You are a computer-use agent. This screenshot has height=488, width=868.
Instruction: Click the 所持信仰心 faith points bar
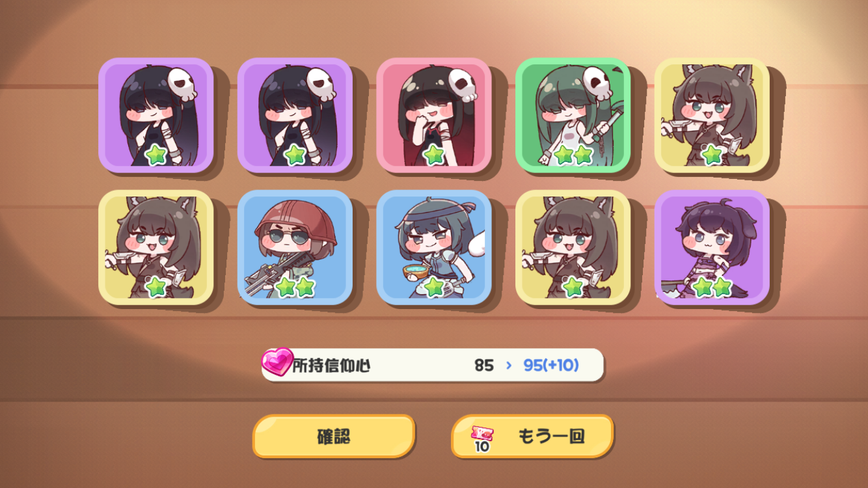coord(433,365)
